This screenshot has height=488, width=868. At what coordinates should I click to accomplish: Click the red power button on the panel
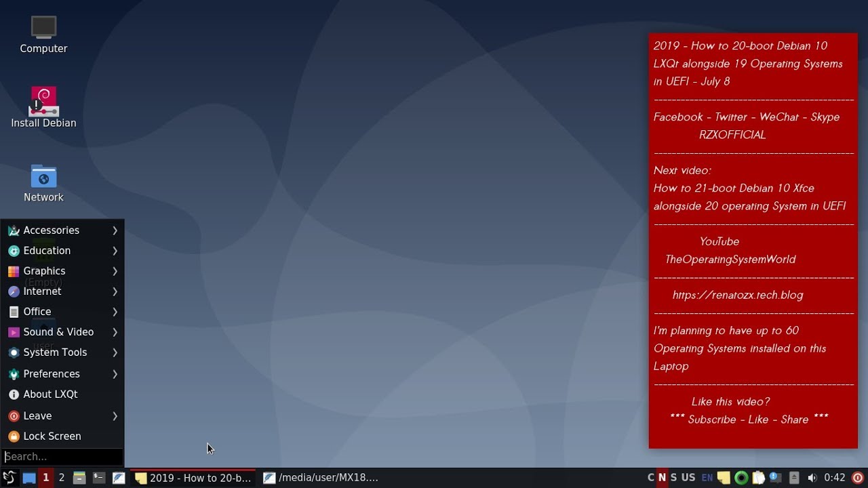click(858, 478)
